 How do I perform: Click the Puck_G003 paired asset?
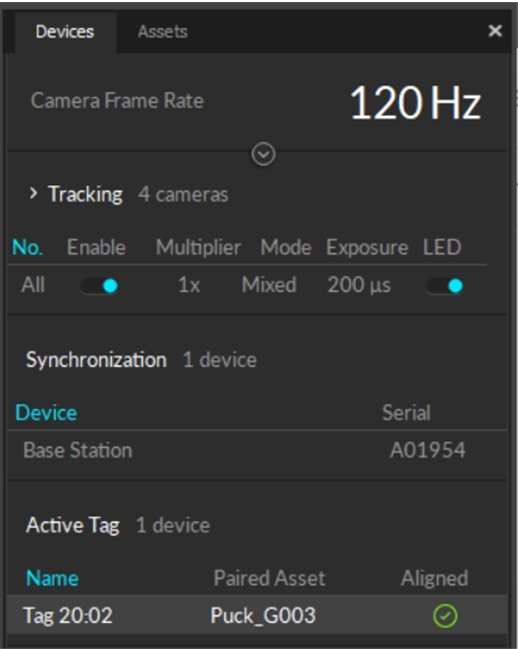(x=263, y=615)
